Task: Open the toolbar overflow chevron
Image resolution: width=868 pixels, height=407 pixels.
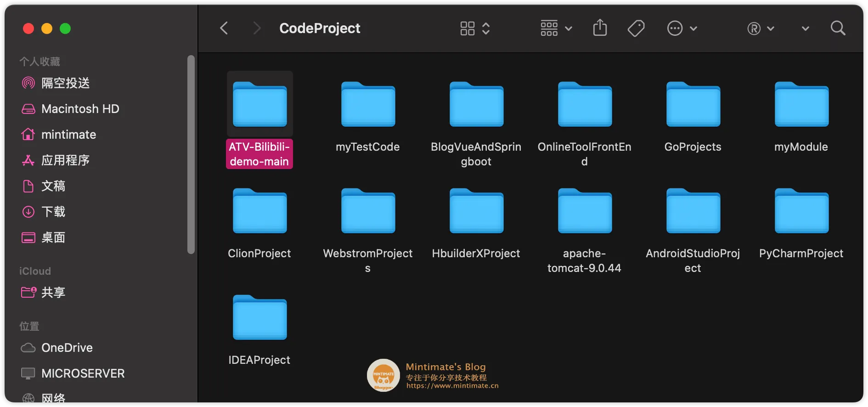Action: coord(806,28)
